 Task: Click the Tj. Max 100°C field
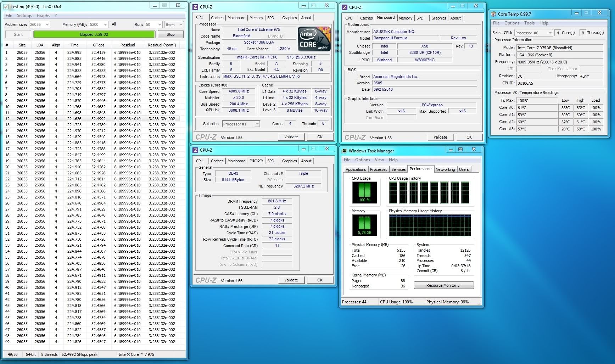click(537, 101)
